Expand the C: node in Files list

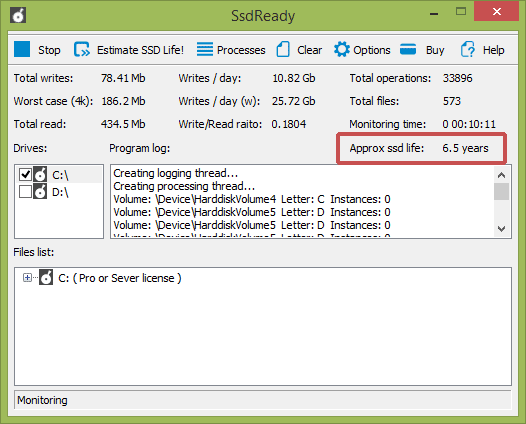(27, 277)
